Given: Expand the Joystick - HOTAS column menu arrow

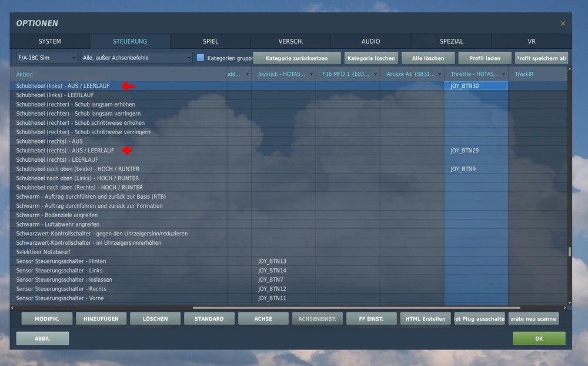Looking at the screenshot, I should click(311, 74).
